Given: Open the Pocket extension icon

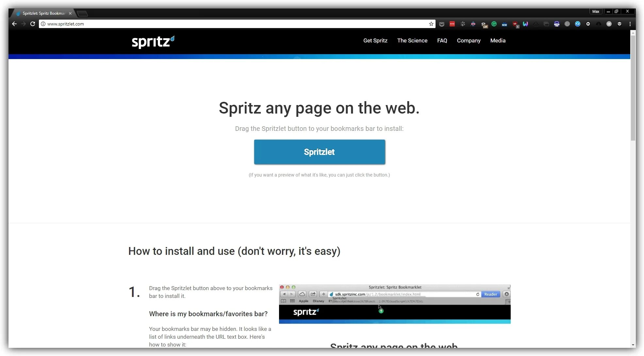Looking at the screenshot, I should [x=442, y=24].
